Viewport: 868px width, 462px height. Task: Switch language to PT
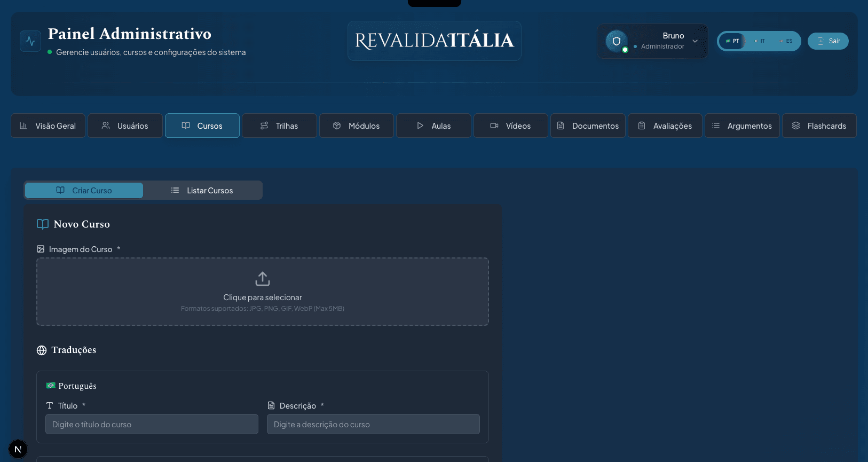coord(732,41)
